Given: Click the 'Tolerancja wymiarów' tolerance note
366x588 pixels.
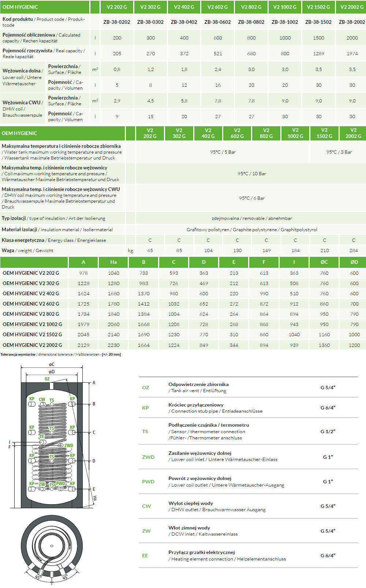Looking at the screenshot, I should click(61, 354).
